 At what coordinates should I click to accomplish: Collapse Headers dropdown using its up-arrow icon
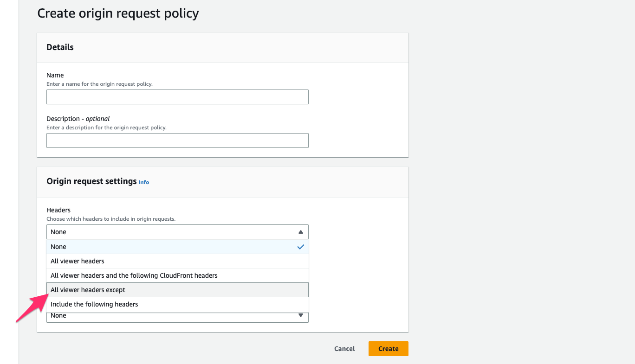pos(301,232)
